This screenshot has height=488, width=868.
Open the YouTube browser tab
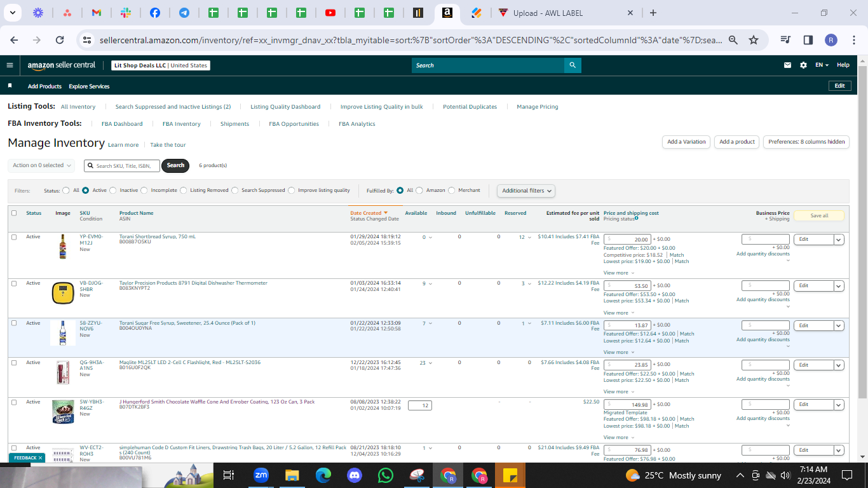pyautogui.click(x=330, y=13)
